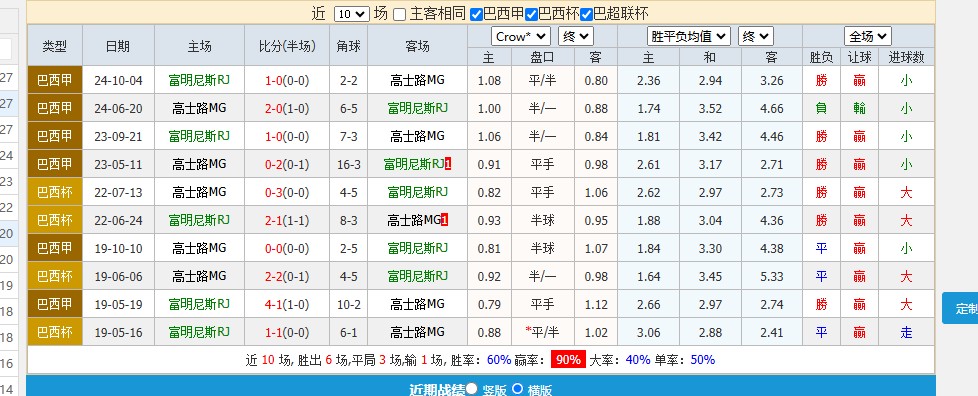This screenshot has width=978, height=396.
Task: Click the 走 goals result in 19-05-16 row
Action: click(x=906, y=332)
